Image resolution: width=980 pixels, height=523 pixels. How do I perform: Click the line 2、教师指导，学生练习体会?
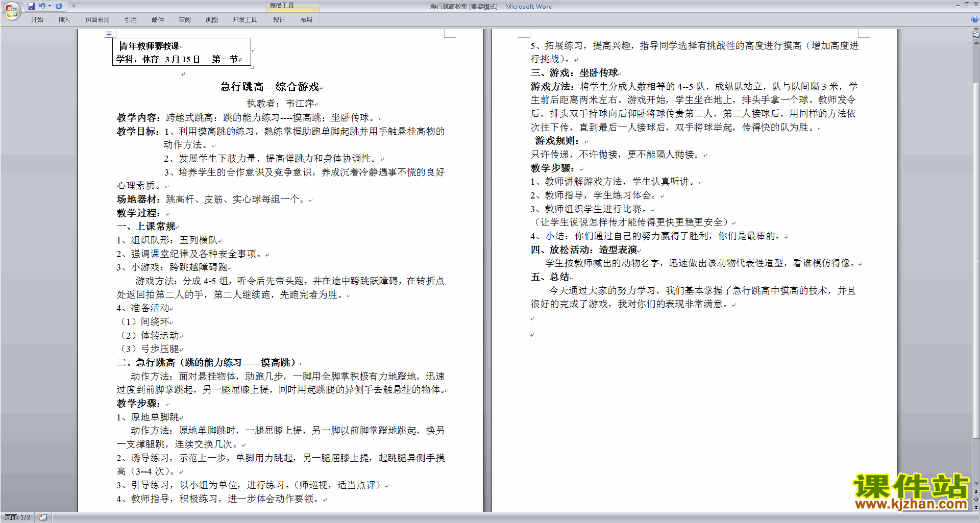click(x=594, y=195)
